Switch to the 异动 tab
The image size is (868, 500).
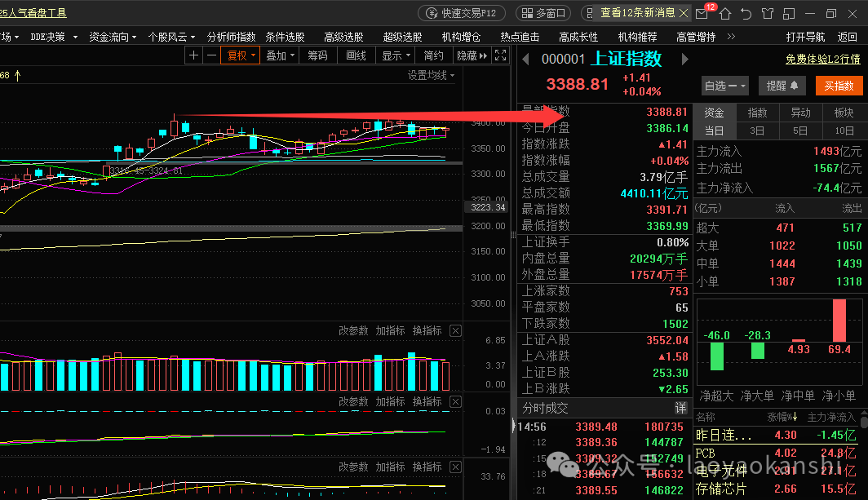point(800,113)
